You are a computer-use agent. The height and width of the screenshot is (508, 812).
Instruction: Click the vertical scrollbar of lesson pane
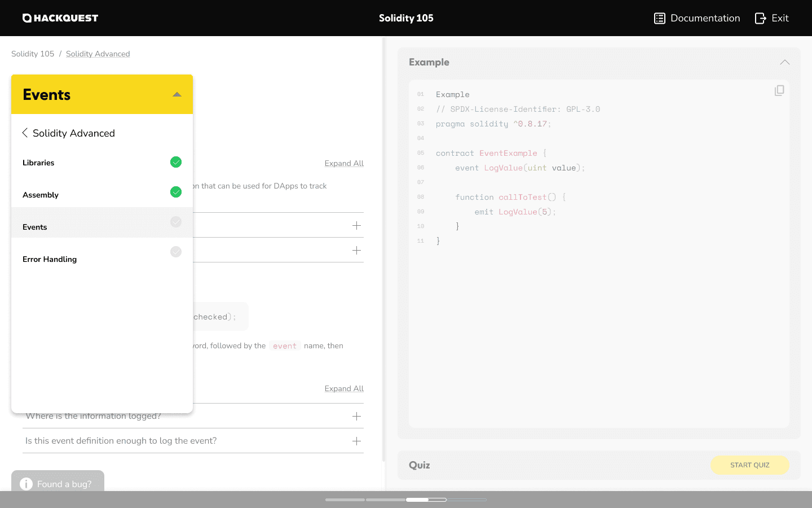[x=384, y=248]
